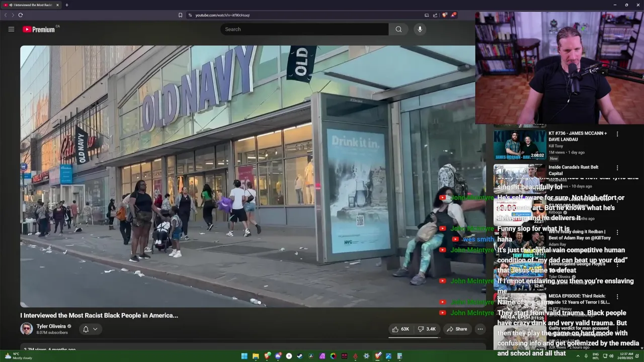The image size is (644, 362).
Task: Click the magnifier search button
Action: tap(398, 29)
